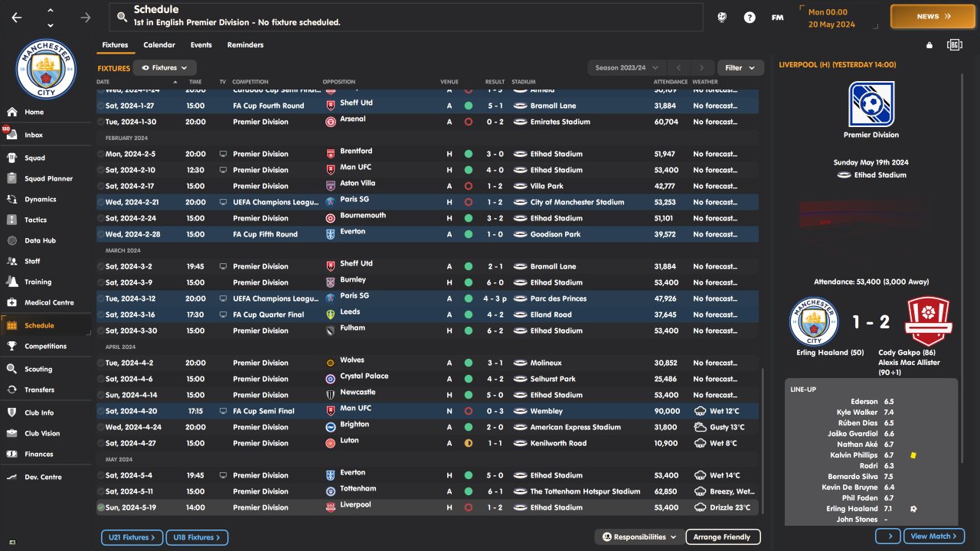Click the search field in the top bar
The image size is (980, 551).
click(406, 17)
